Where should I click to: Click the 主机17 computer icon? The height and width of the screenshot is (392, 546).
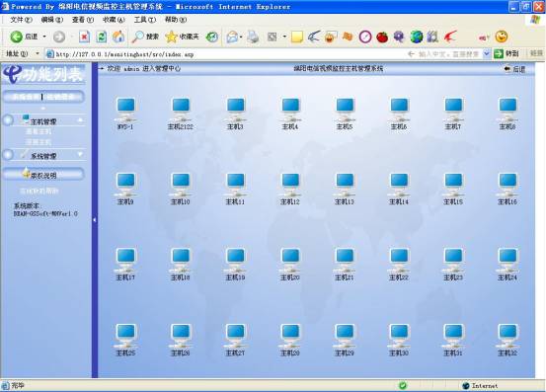click(x=125, y=260)
